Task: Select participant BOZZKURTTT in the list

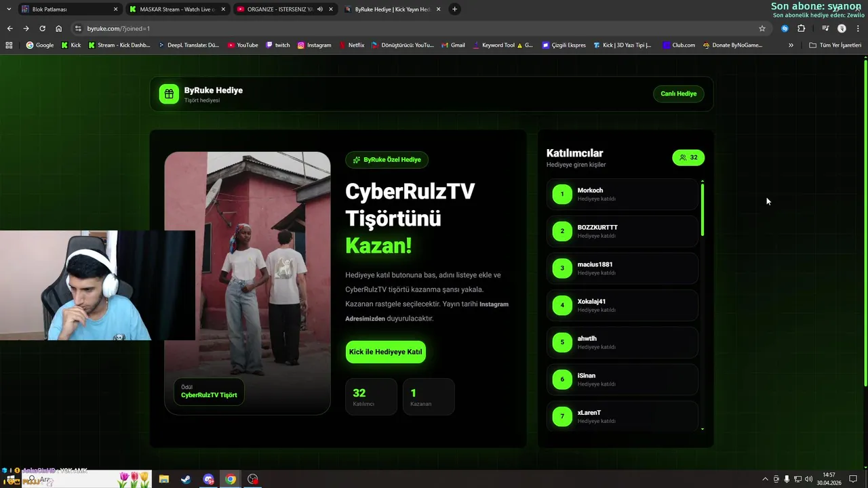Action: [622, 231]
